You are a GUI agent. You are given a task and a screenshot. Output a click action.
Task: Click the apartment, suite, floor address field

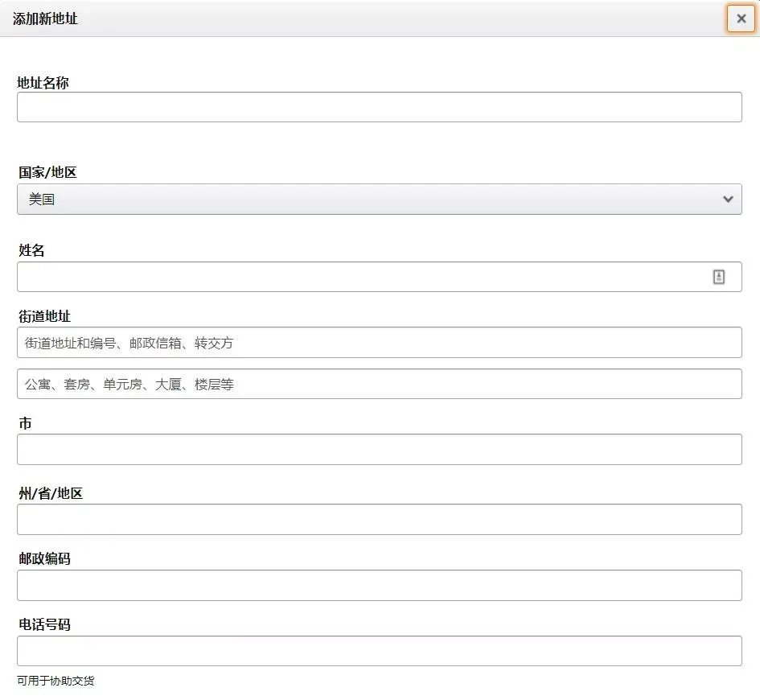coord(379,384)
